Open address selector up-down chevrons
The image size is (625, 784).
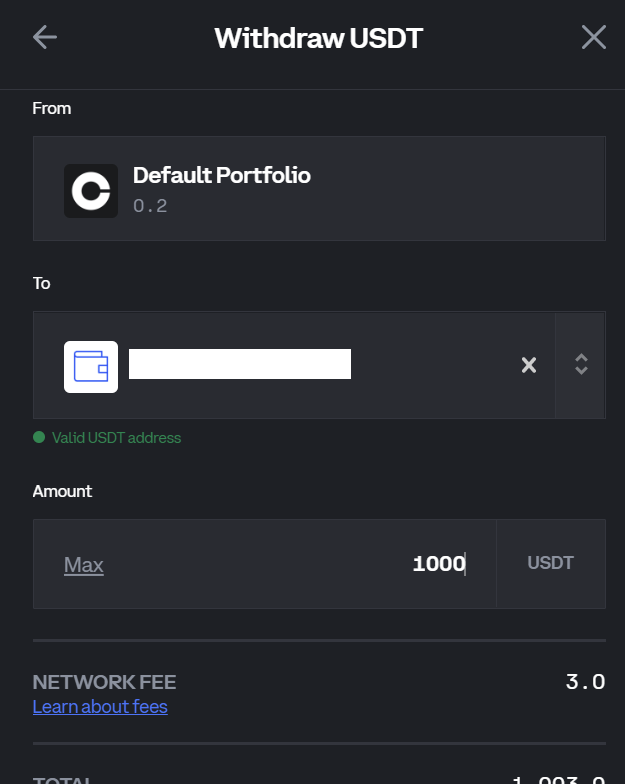tap(581, 365)
